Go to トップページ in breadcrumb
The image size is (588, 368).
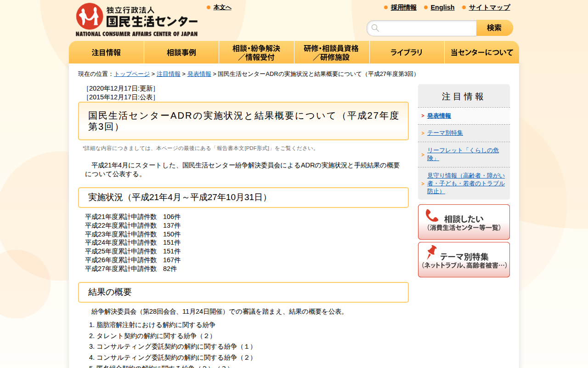132,74
